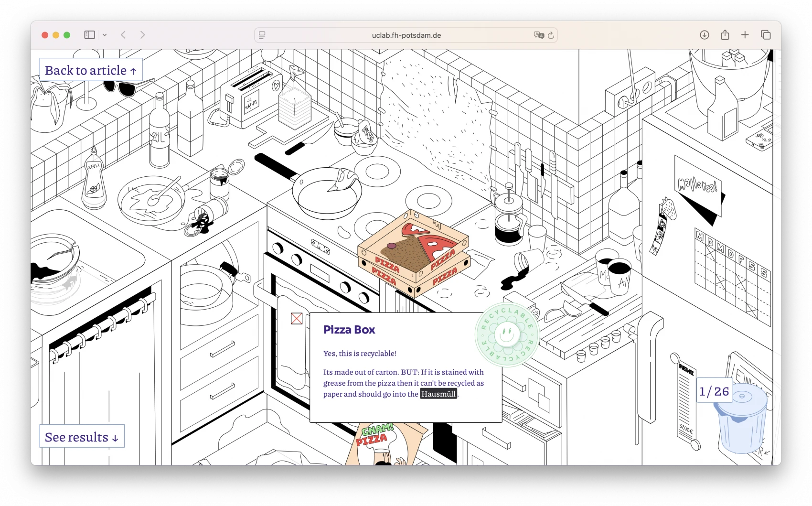Open the page reader menu icon
This screenshot has height=506, width=812.
click(x=262, y=35)
